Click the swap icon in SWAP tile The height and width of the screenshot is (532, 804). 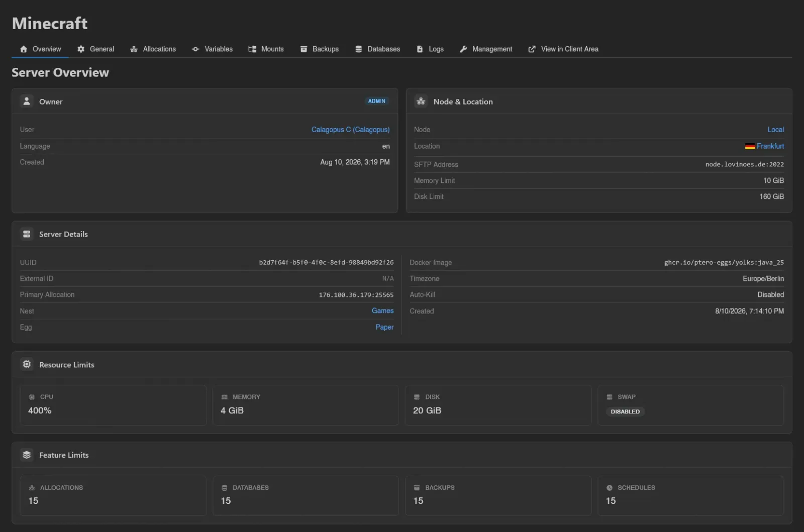[609, 397]
